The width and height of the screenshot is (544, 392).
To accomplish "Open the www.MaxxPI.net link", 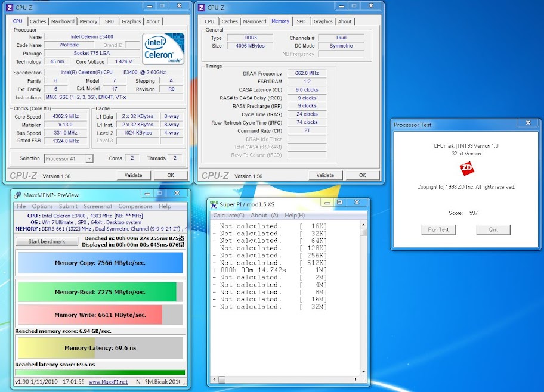I will click(x=108, y=382).
